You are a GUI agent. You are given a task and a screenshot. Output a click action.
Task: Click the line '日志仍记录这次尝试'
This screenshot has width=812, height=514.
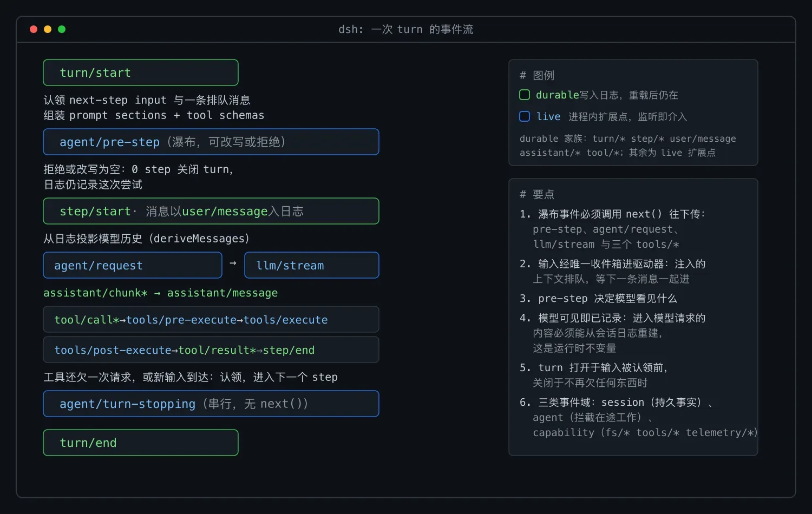point(93,184)
